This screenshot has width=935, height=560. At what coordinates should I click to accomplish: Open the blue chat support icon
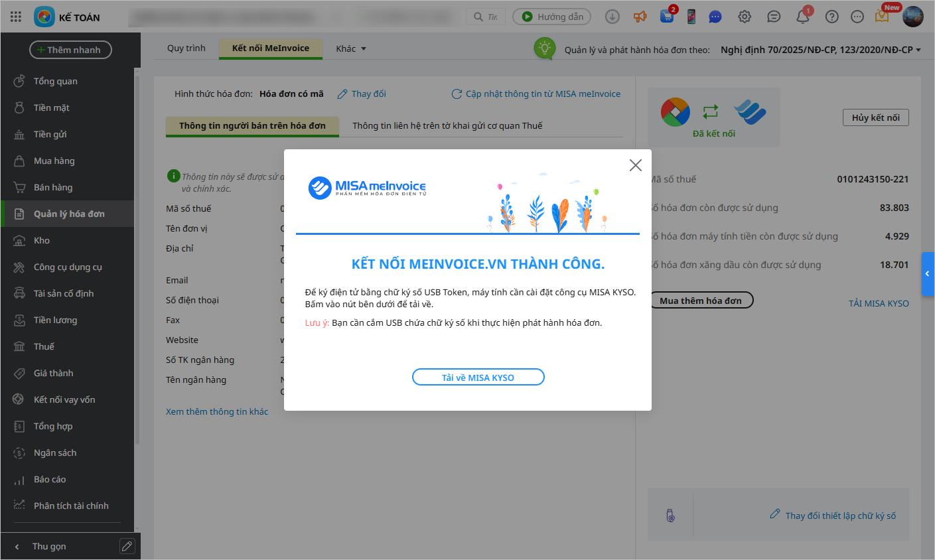tap(715, 17)
